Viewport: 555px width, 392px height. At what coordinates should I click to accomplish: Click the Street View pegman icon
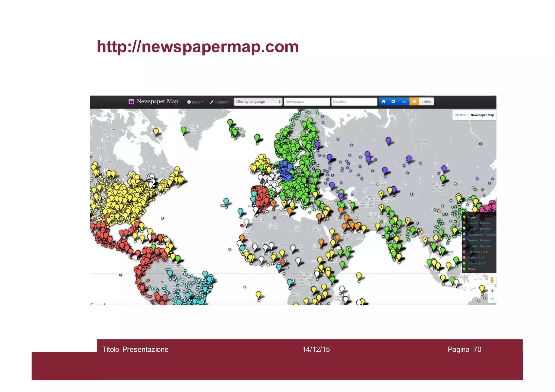click(x=492, y=280)
